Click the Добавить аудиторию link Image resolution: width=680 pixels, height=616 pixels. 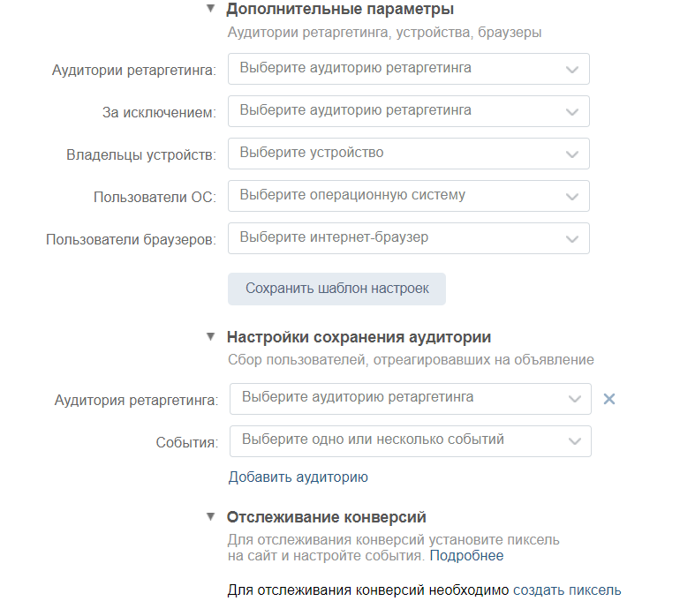[298, 477]
